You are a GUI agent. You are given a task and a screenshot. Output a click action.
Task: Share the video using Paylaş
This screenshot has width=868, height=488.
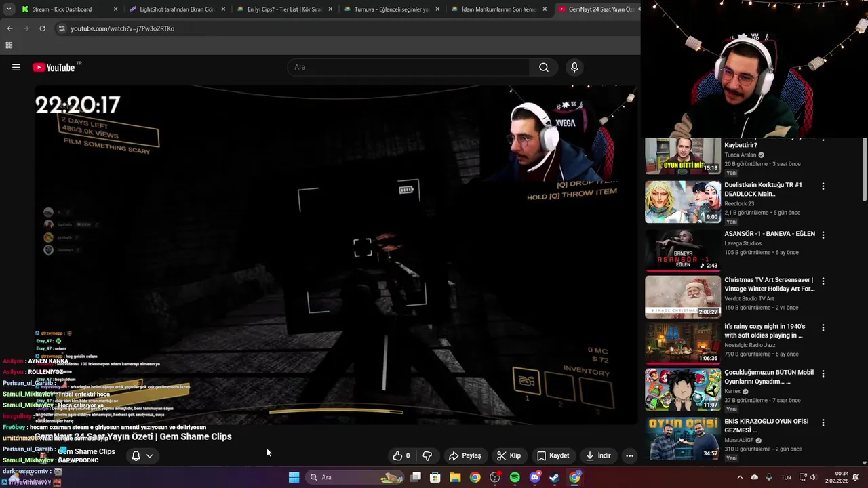465,455
